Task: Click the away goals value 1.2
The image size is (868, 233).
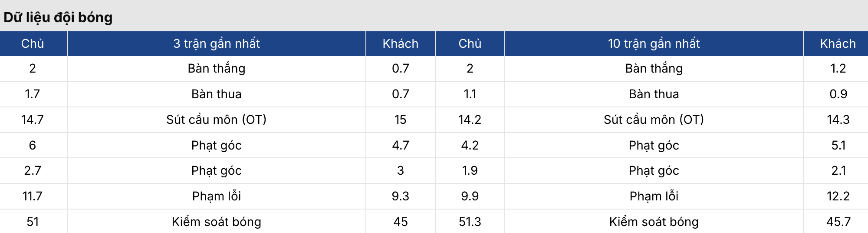Action: 838,69
